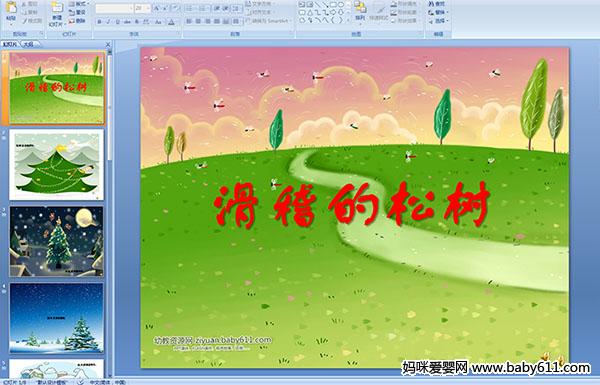Open the font name dropdown

coord(114,8)
